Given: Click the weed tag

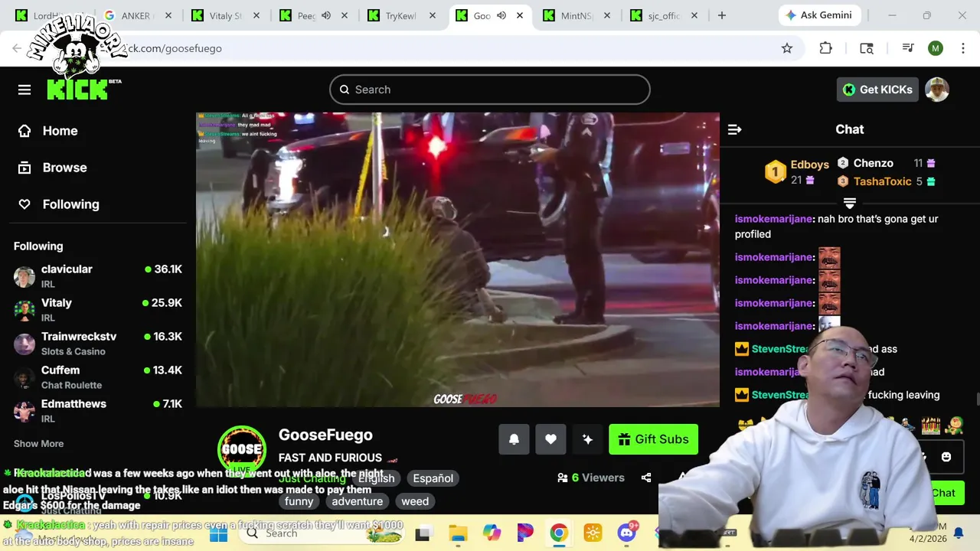Looking at the screenshot, I should tap(415, 501).
